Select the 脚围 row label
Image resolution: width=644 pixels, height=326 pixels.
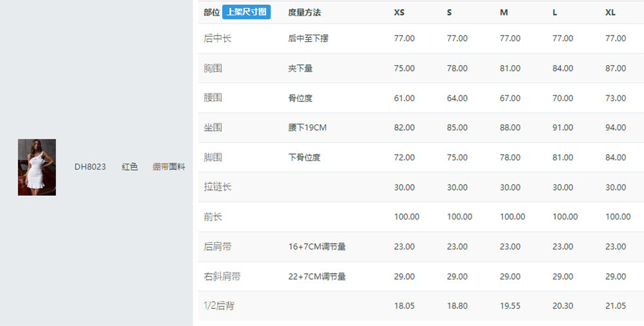pos(213,157)
